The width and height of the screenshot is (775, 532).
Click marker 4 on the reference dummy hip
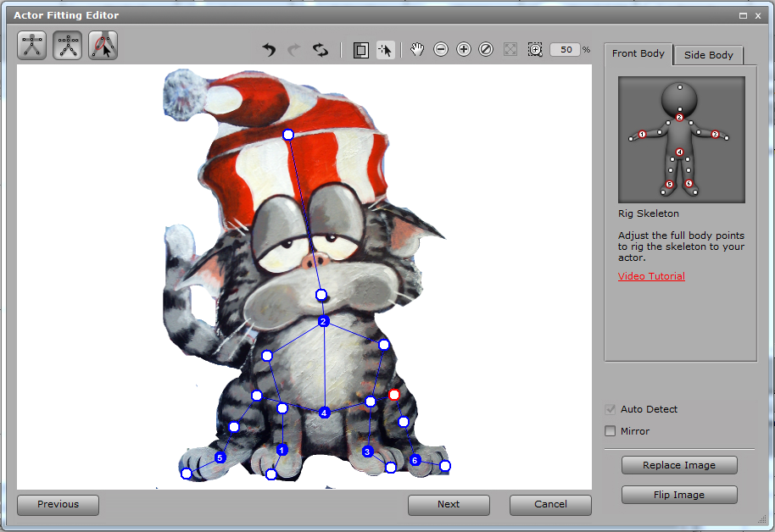[679, 152]
